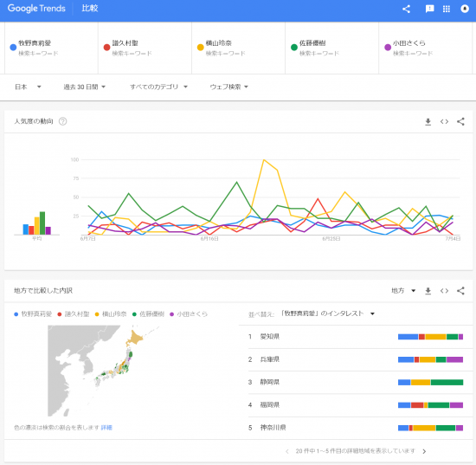Click the blue dot beside 牧野真莉愛 term
This screenshot has height=465, width=476.
click(x=13, y=48)
